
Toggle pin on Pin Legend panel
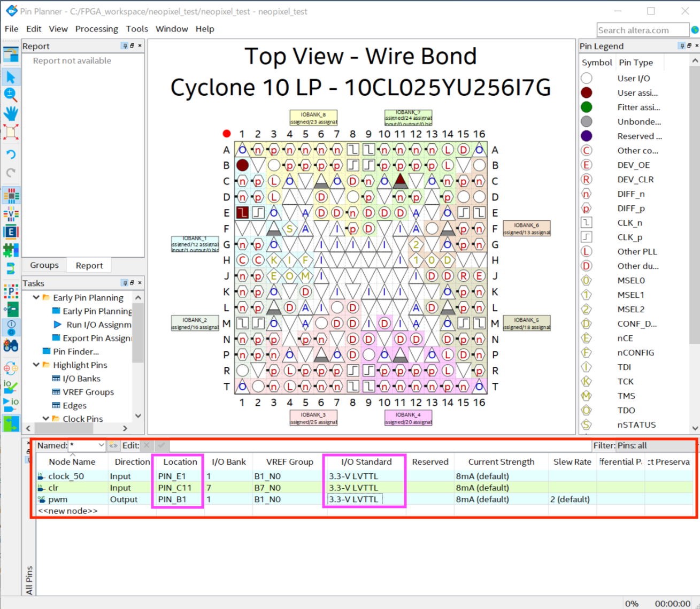(681, 46)
